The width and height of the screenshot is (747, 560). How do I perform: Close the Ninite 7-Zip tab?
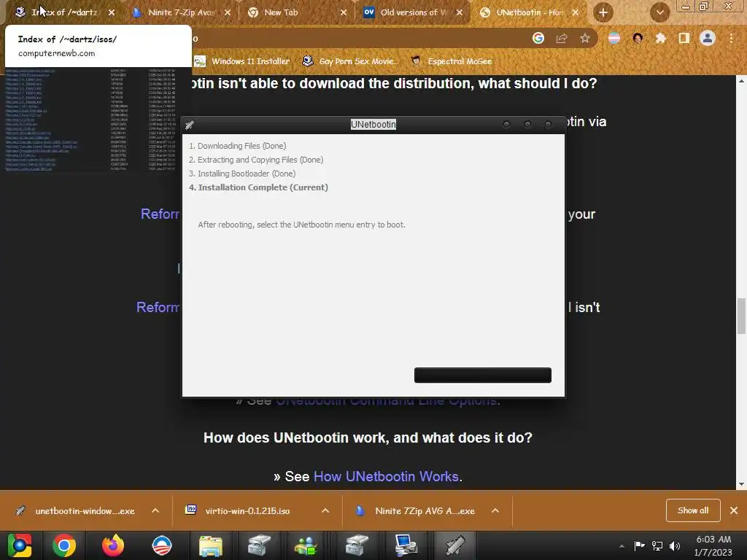228,12
